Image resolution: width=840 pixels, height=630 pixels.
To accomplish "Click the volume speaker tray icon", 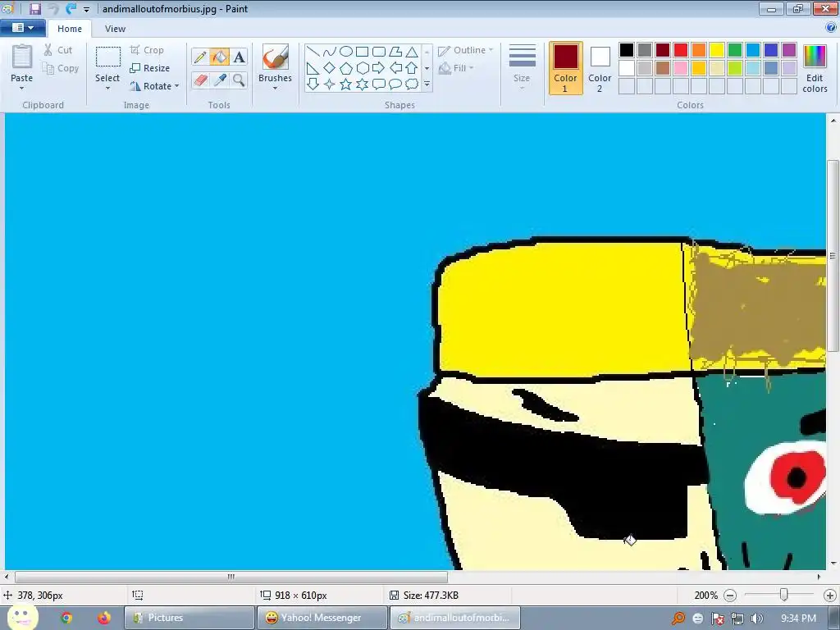I will pos(757,619).
